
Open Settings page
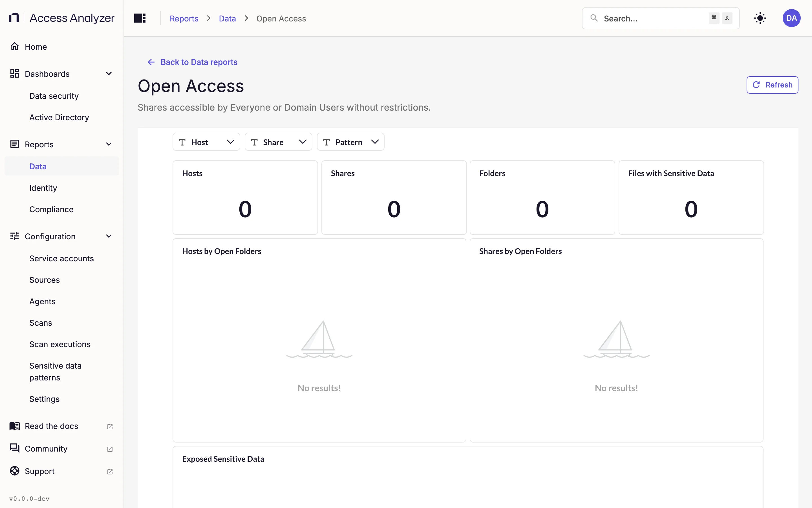pos(62,399)
